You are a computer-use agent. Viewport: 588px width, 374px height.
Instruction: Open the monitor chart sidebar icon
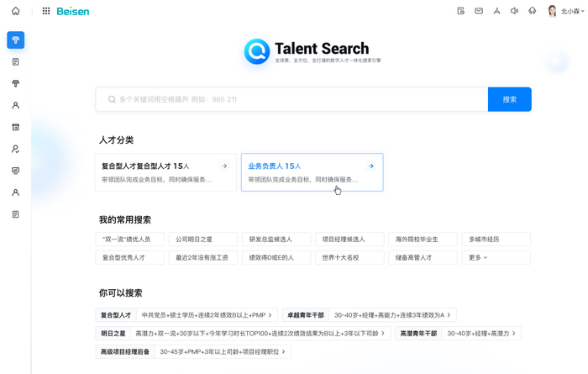16,171
